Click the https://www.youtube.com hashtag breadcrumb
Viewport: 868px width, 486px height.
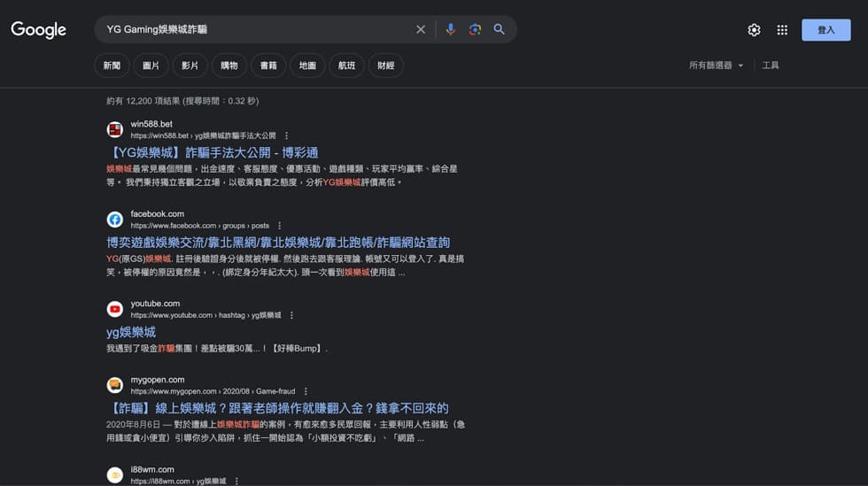point(205,315)
